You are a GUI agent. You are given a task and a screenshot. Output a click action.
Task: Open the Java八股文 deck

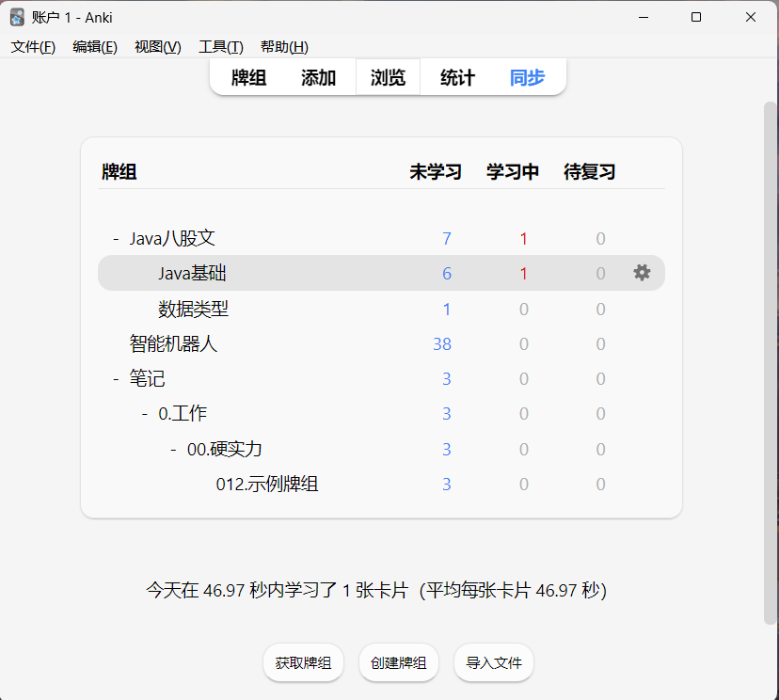pyautogui.click(x=172, y=238)
